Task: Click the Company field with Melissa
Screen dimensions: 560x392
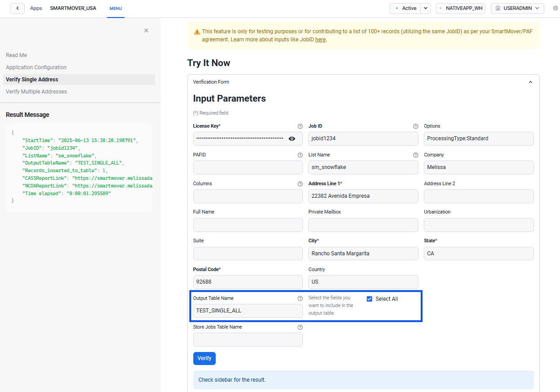Action: coord(479,167)
